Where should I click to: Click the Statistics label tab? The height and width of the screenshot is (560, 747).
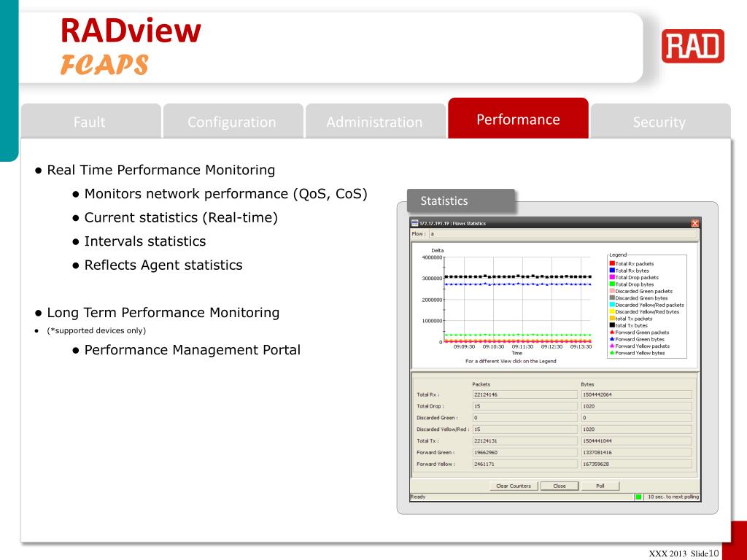tap(461, 201)
